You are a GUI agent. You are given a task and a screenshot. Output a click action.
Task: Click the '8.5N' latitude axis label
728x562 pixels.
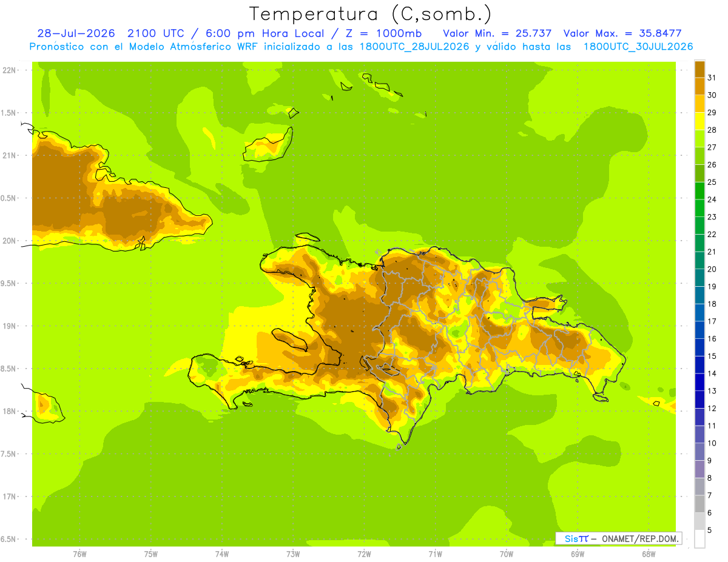point(9,369)
